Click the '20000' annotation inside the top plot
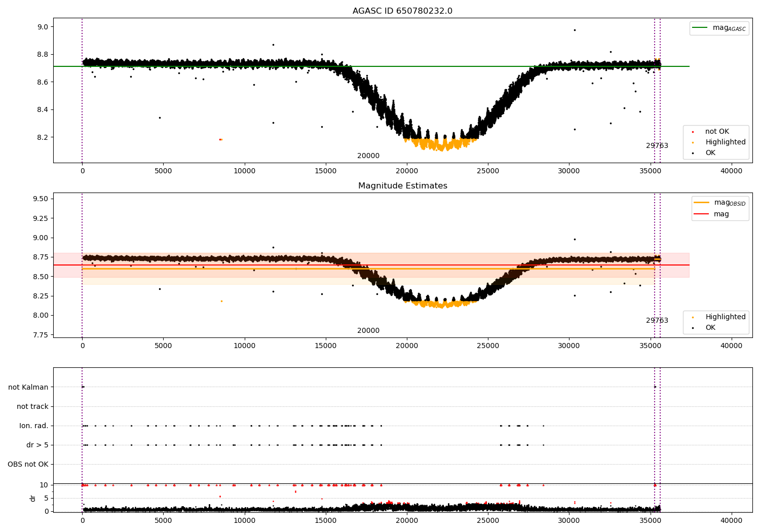760x532 pixels. [x=368, y=156]
